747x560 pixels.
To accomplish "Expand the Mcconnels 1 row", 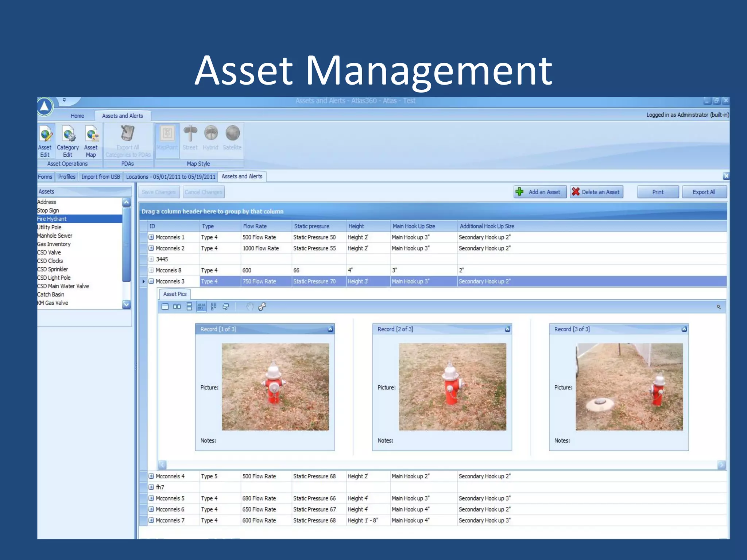I will 151,237.
